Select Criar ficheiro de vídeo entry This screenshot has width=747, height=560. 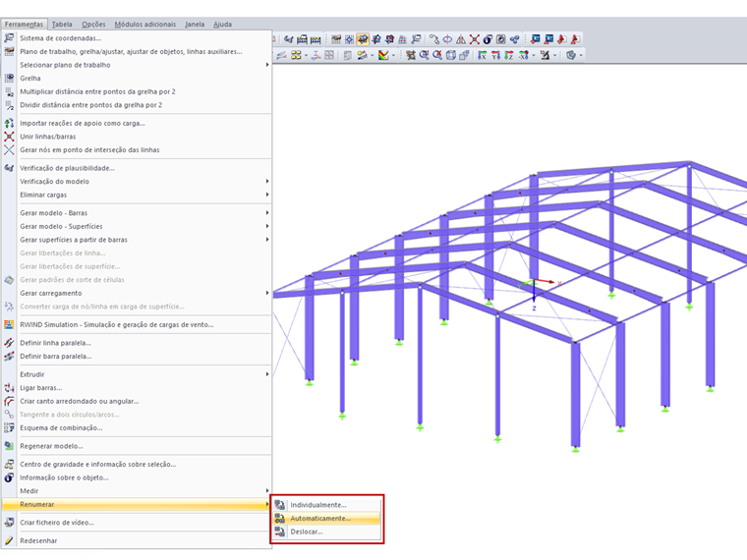click(137, 523)
